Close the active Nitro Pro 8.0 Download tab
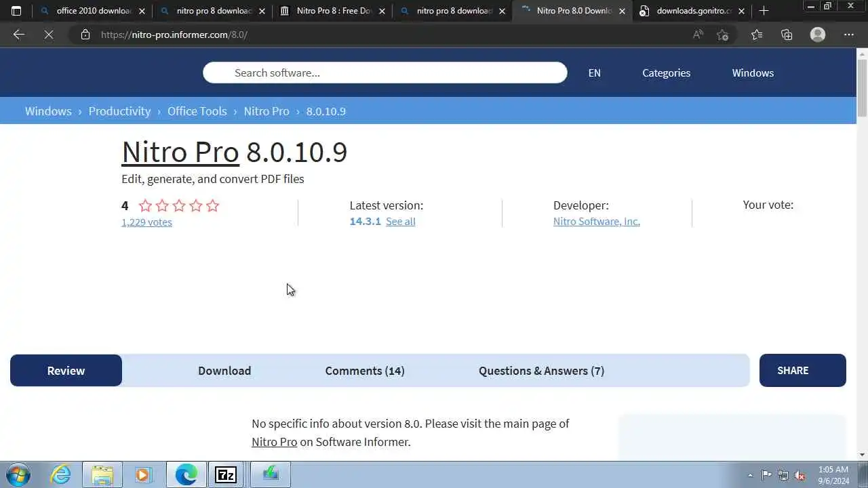The width and height of the screenshot is (868, 488). tap(622, 11)
